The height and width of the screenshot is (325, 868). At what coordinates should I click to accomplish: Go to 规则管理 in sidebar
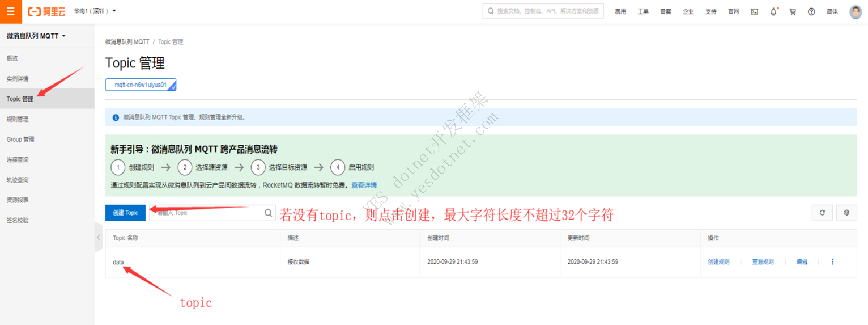(x=18, y=119)
